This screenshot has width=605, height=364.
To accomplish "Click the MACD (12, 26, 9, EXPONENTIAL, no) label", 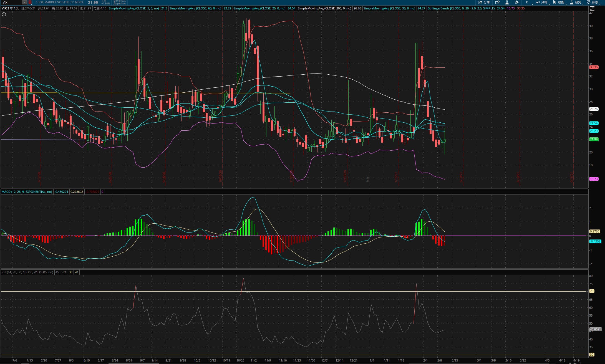I will 27,192.
